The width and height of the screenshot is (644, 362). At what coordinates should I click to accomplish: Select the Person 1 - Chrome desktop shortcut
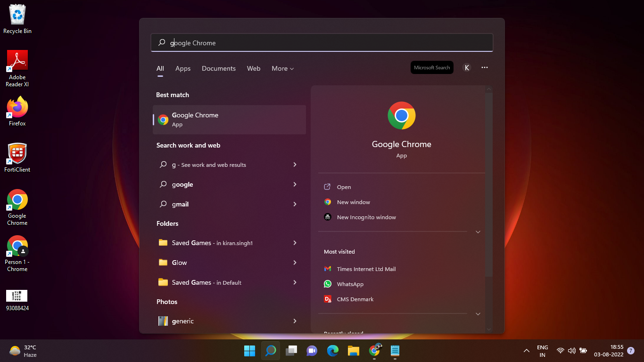click(x=17, y=254)
